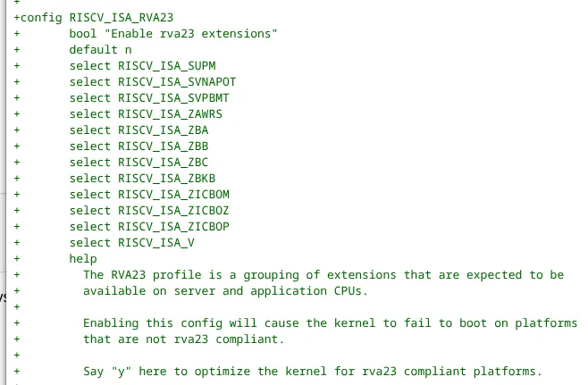
Task: Click on select RISCV_ISA_SVNAPOT
Action: pyautogui.click(x=153, y=81)
